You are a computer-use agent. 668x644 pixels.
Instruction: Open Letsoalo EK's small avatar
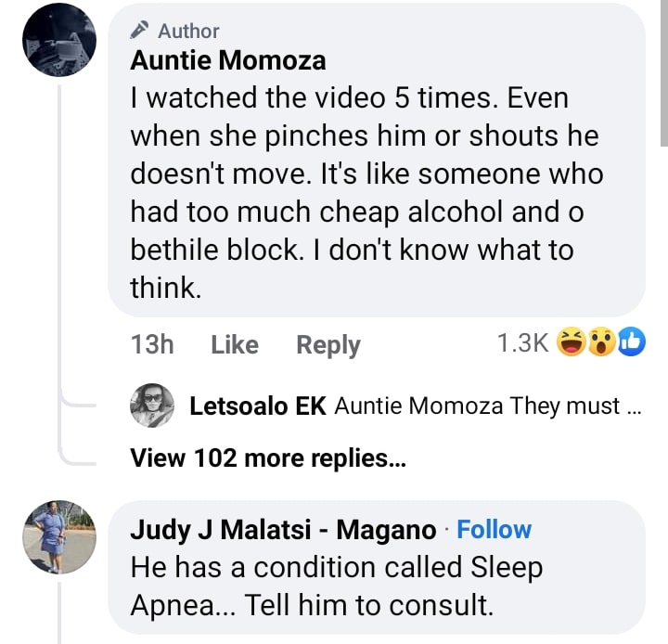click(151, 405)
